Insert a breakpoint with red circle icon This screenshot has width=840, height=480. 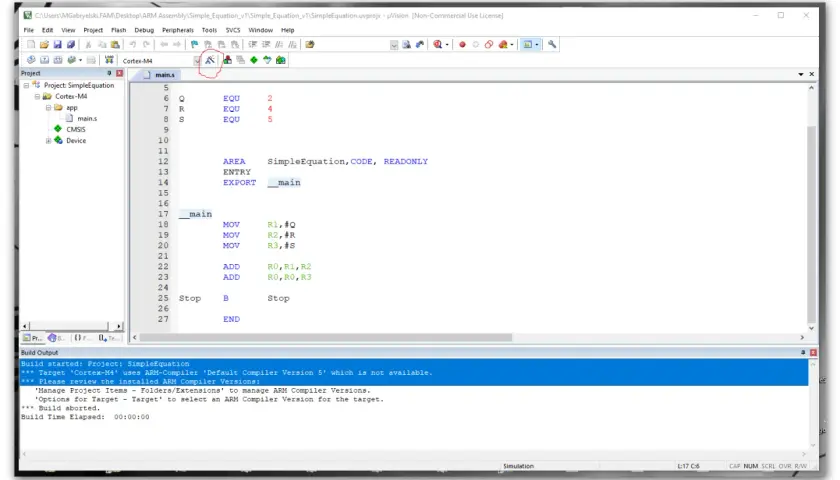(462, 44)
